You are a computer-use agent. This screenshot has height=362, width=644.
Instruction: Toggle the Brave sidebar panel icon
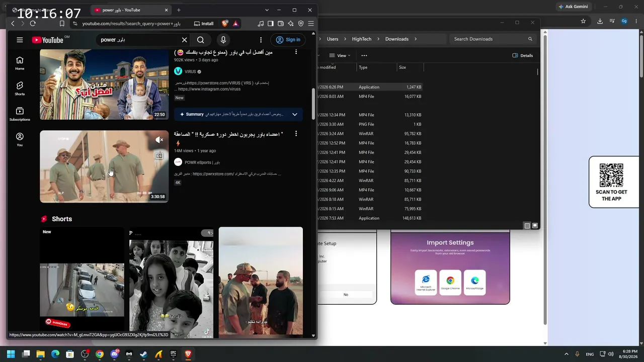(x=271, y=24)
